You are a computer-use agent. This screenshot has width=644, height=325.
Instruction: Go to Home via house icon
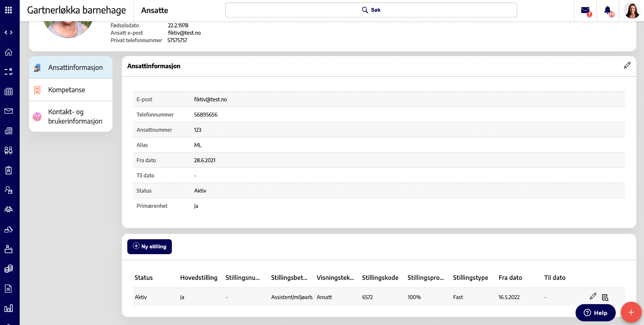[8, 52]
